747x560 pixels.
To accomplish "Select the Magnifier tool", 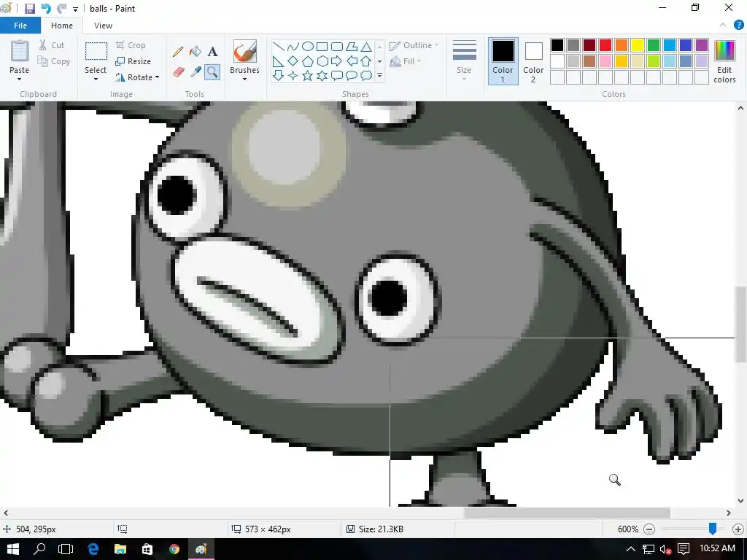I will click(212, 72).
